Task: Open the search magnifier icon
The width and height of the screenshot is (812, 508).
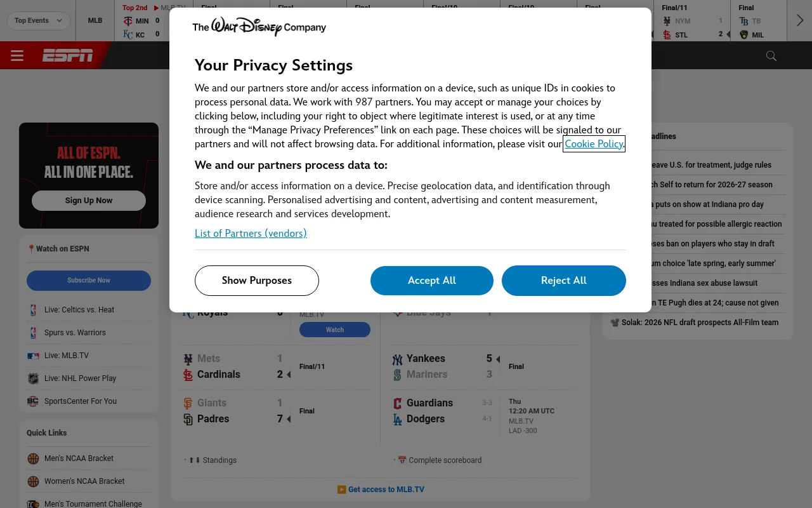Action: pos(771,56)
